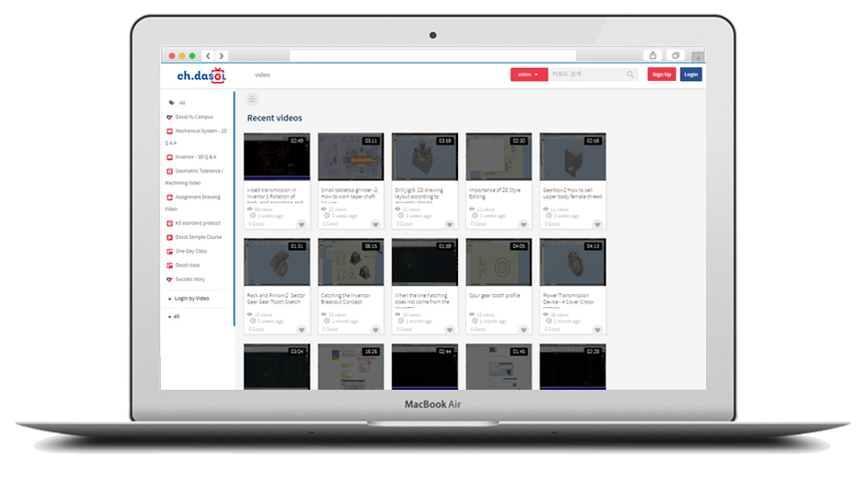Go back with browser back arrow
Viewport: 868px width, 478px height.
tap(209, 56)
